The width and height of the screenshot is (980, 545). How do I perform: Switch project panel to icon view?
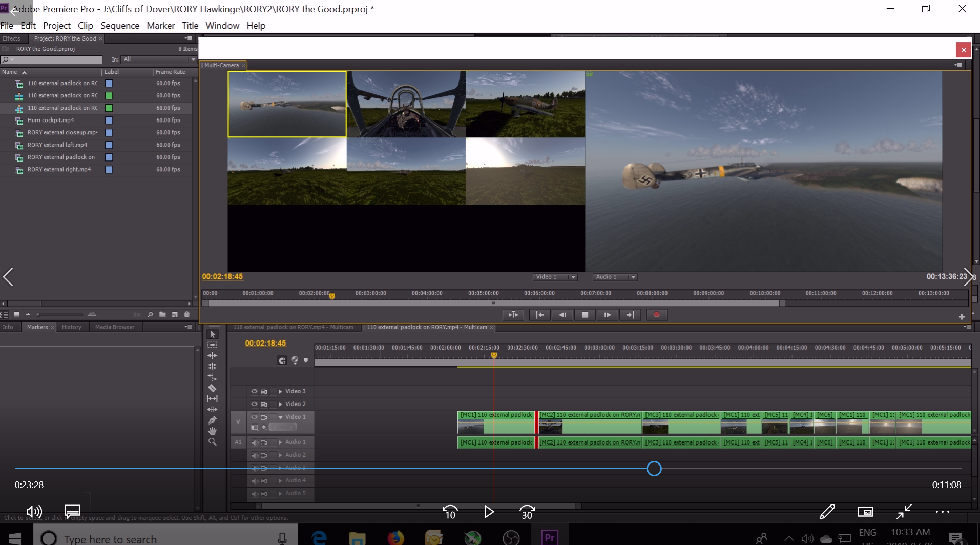pyautogui.click(x=16, y=314)
